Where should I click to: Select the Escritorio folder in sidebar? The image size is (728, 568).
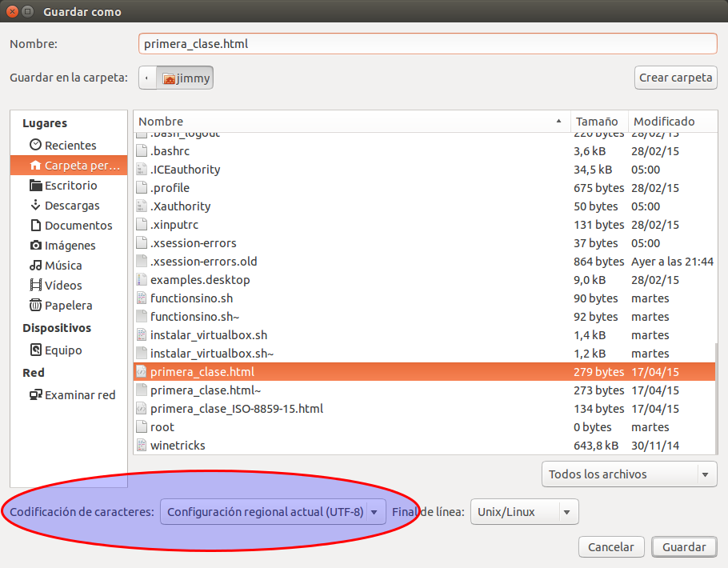tap(70, 185)
